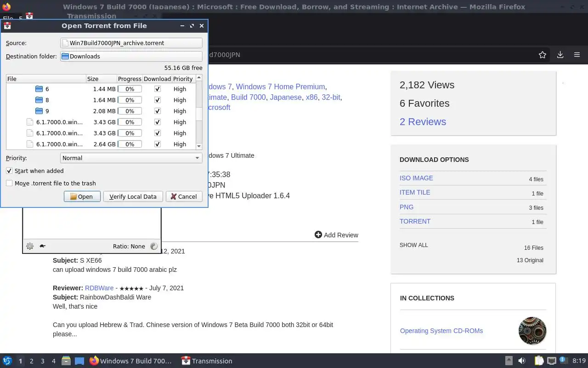This screenshot has height=368, width=588.
Task: Switch to workspace 4 in the pager
Action: 53,361
